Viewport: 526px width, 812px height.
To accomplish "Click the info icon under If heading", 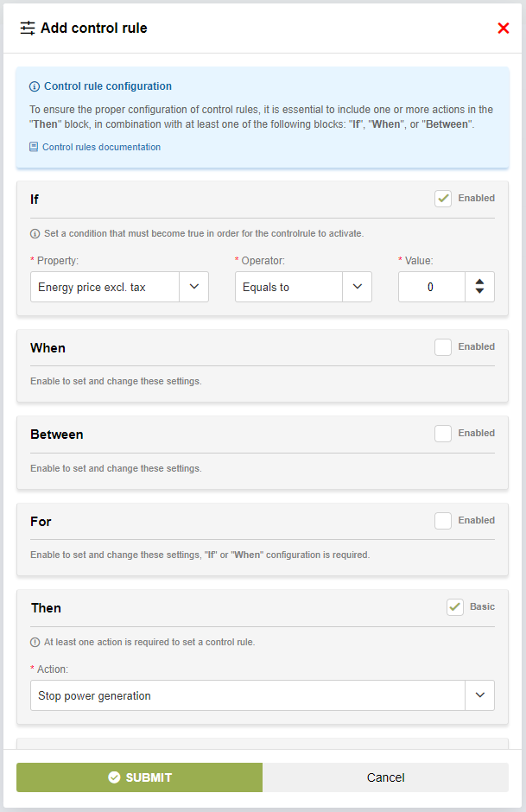I will (35, 233).
